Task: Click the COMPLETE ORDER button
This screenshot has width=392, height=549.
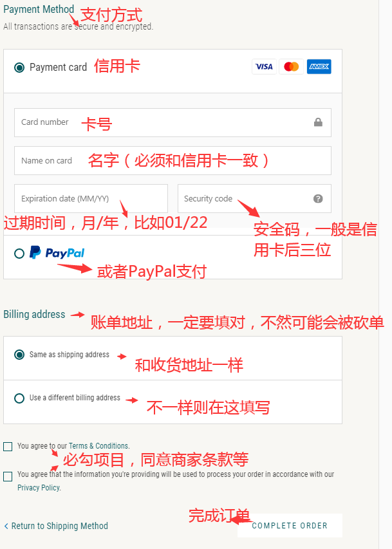Action: (x=290, y=526)
